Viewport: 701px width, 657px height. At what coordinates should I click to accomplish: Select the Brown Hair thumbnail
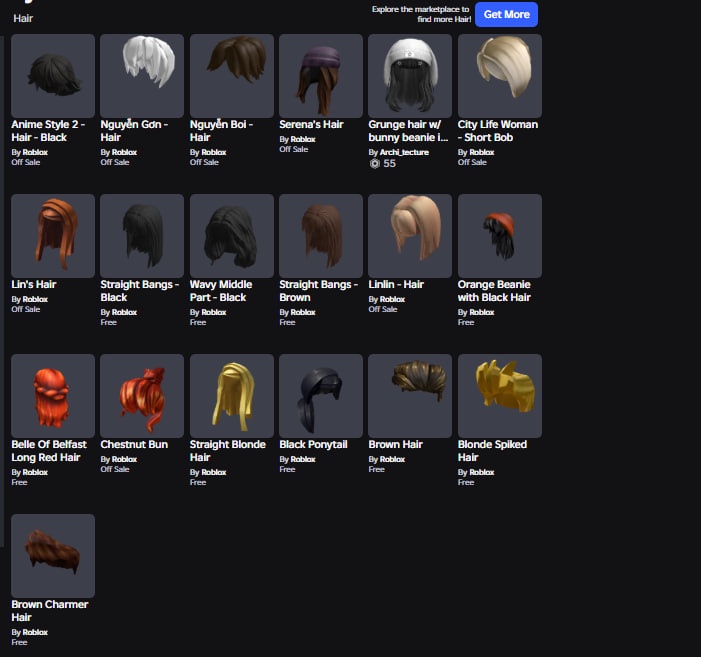coord(410,396)
